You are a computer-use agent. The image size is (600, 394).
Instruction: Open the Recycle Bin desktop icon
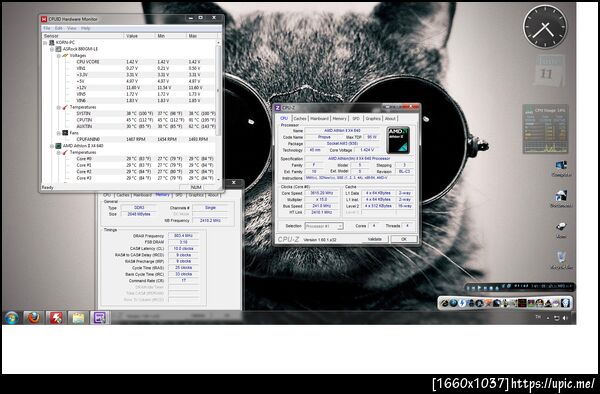coord(561,260)
